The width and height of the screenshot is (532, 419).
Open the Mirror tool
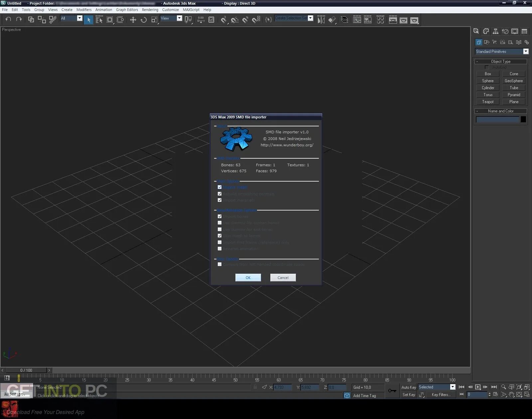point(321,20)
